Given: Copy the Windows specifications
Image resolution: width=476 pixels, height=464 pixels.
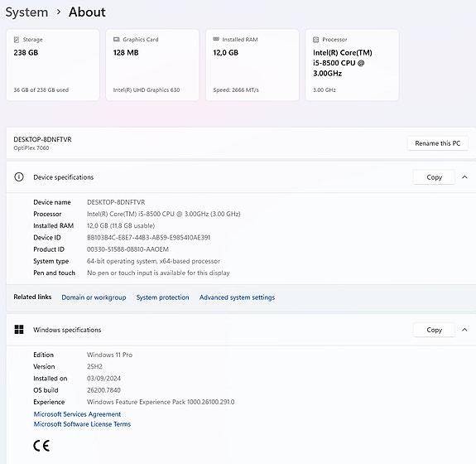Looking at the screenshot, I should 434,330.
